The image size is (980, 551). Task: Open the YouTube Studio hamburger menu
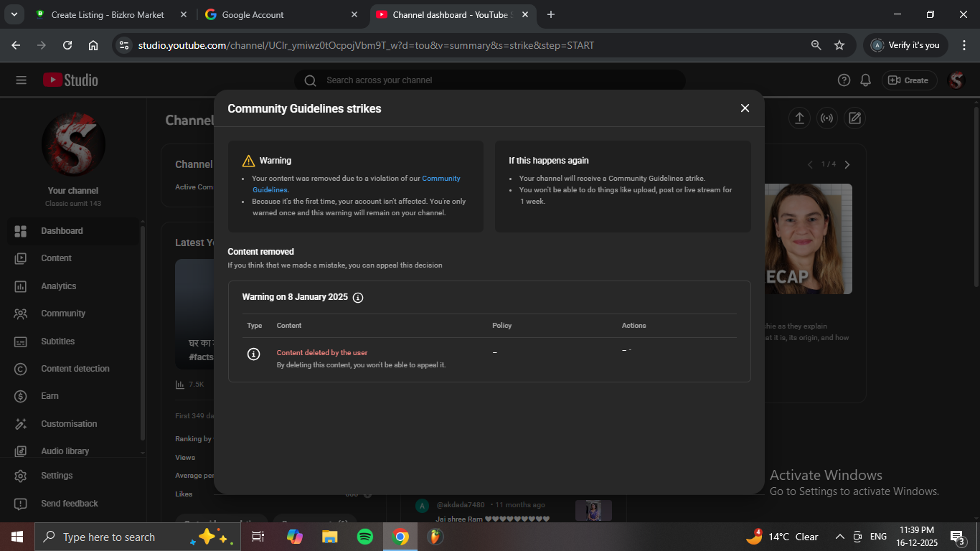point(21,80)
